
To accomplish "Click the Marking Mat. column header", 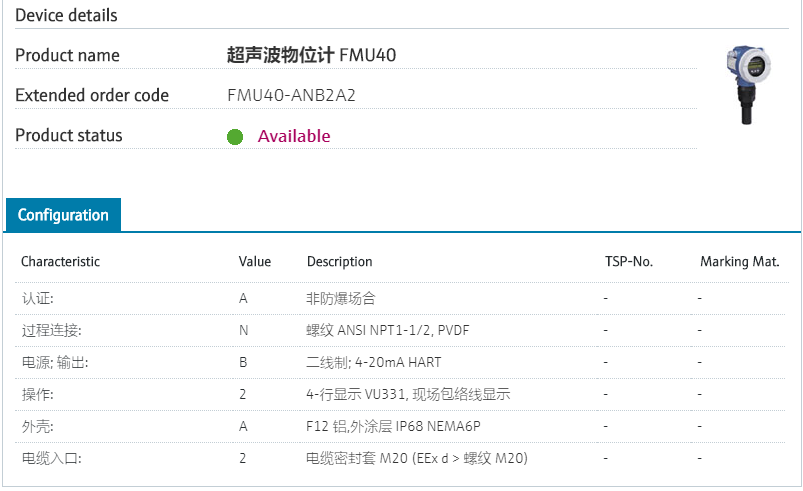I will [x=739, y=262].
